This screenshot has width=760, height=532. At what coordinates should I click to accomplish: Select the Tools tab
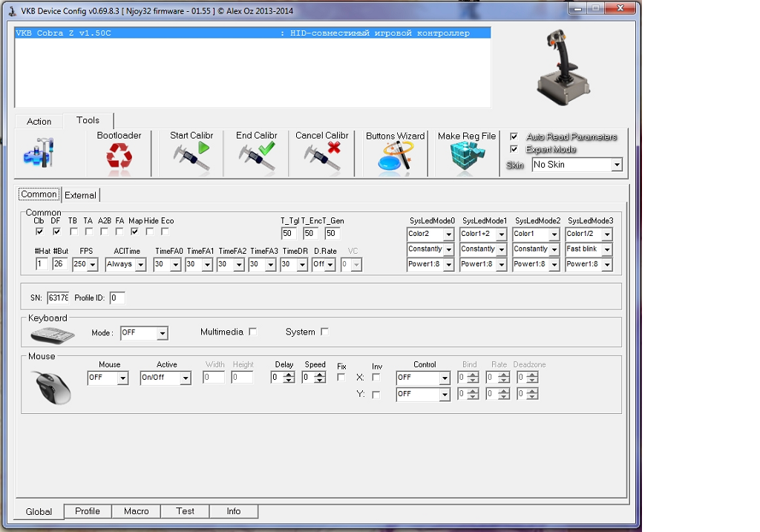[x=88, y=120]
